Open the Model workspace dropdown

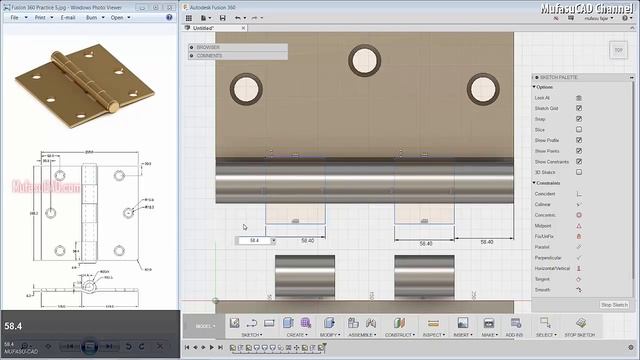(205, 326)
